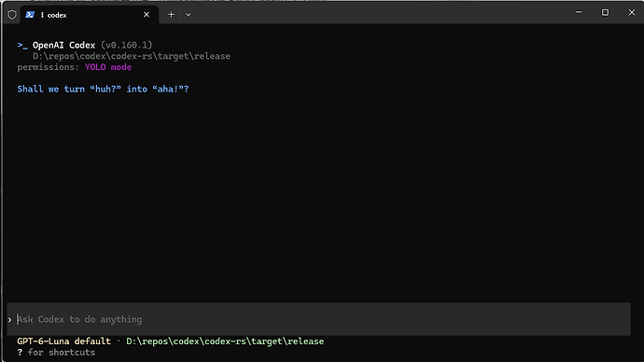Image resolution: width=644 pixels, height=362 pixels.
Task: Minimize the terminal window
Action: click(x=579, y=12)
